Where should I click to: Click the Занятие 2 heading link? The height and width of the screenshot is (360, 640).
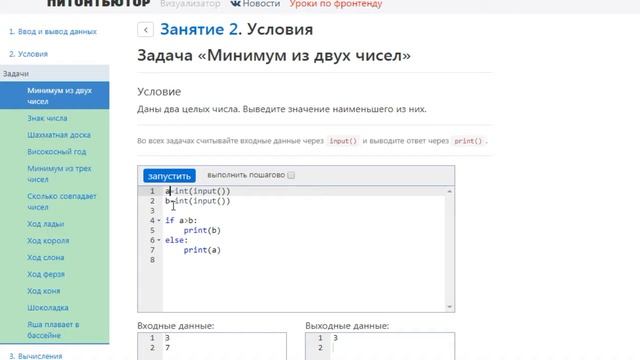tap(199, 29)
